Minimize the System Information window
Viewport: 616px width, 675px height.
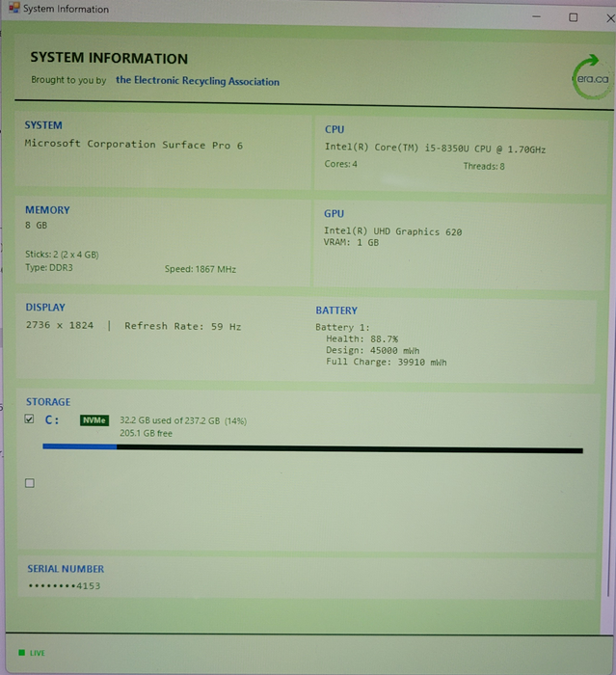pyautogui.click(x=536, y=16)
